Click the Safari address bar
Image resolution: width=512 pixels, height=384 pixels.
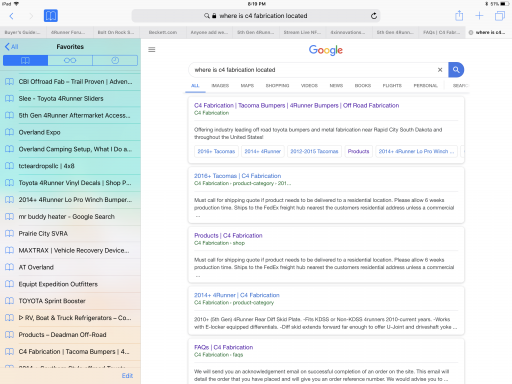coord(256,16)
